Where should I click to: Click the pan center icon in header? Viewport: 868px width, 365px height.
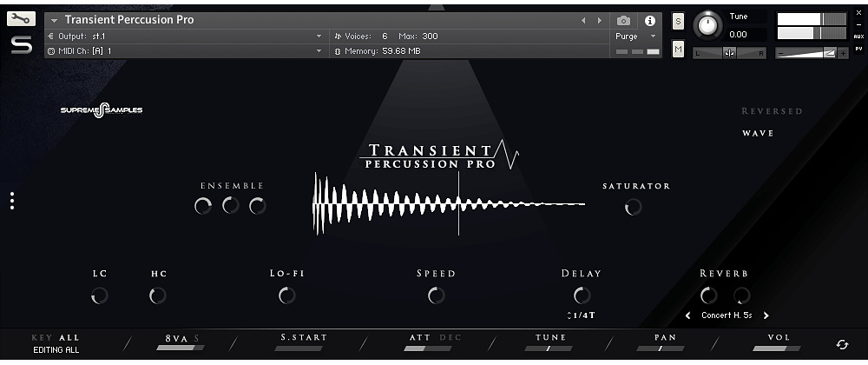pos(730,53)
